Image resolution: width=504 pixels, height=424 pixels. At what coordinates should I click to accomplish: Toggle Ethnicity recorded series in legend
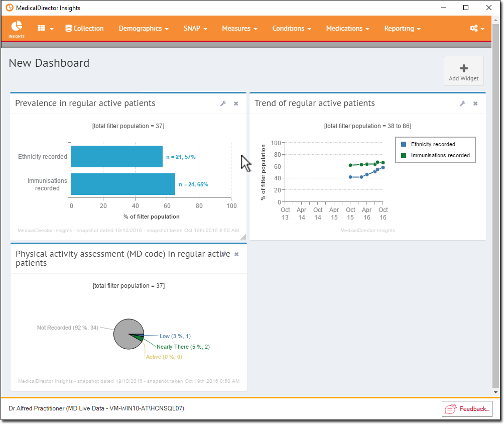(x=433, y=144)
